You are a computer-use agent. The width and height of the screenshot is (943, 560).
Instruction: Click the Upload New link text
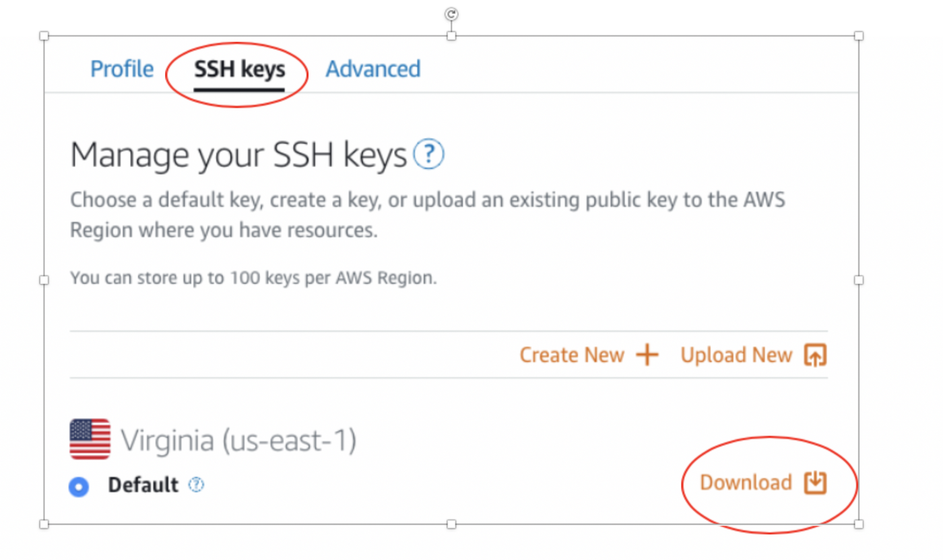pos(736,355)
